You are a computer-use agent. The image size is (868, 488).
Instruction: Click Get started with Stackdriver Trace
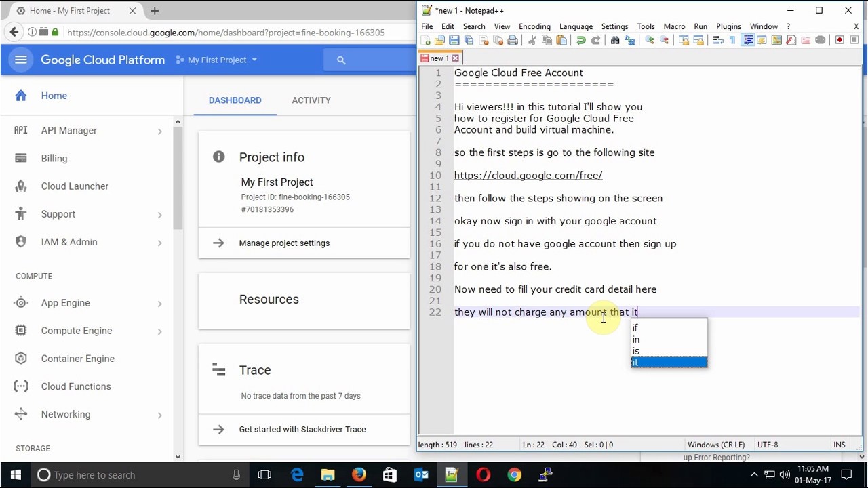coord(302,430)
